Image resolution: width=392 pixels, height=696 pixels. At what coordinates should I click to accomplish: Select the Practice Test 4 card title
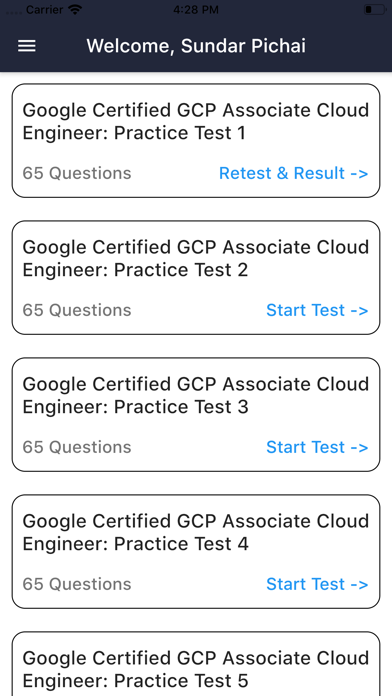(x=196, y=532)
